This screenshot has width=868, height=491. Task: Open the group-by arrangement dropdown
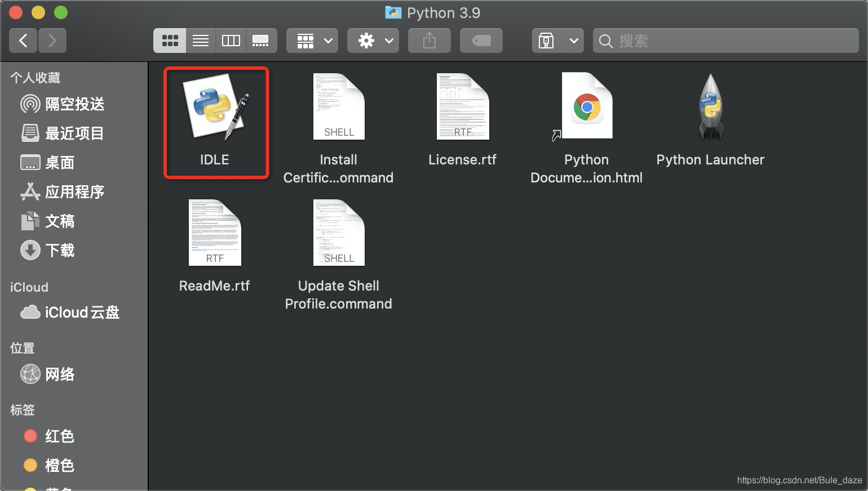click(312, 41)
